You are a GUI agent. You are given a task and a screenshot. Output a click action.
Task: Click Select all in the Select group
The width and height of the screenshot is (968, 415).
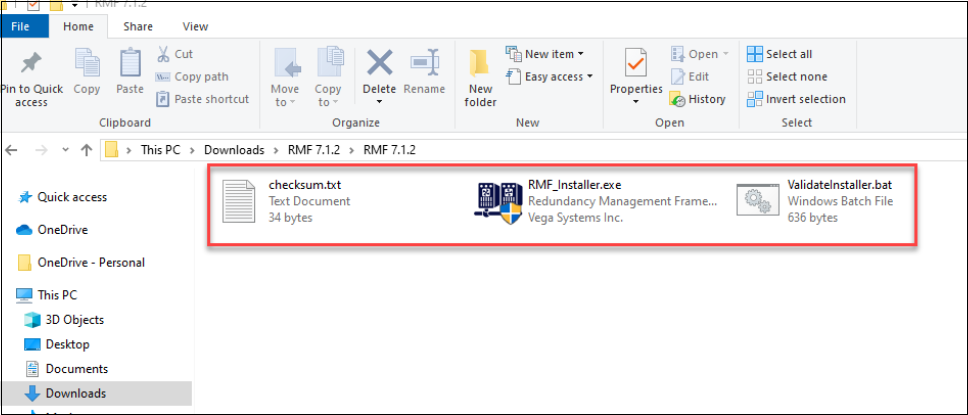pyautogui.click(x=780, y=54)
